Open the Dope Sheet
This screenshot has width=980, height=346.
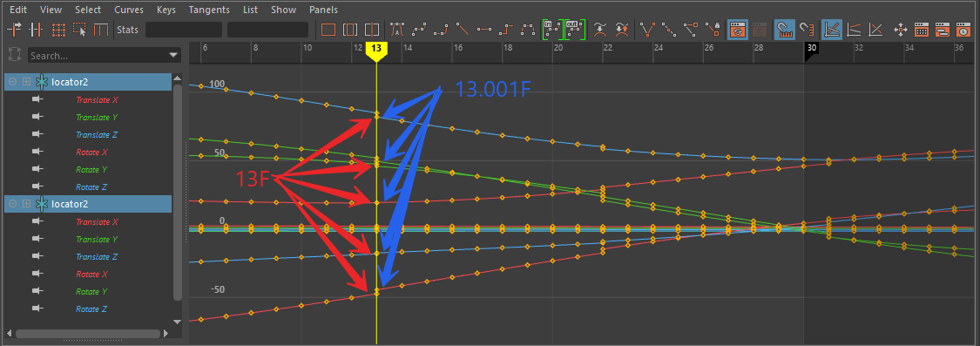point(922,29)
